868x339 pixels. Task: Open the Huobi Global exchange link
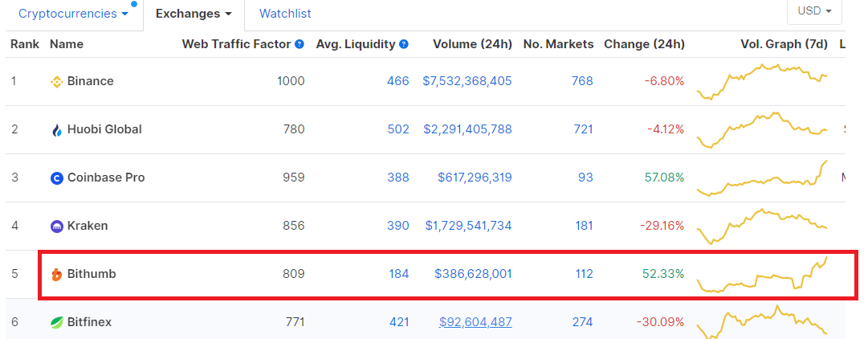104,129
